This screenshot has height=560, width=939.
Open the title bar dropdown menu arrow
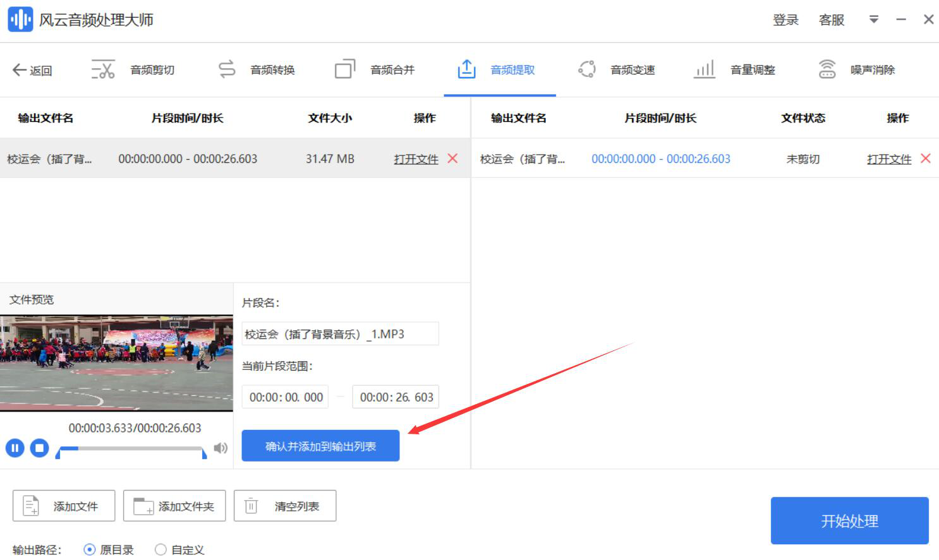point(874,20)
